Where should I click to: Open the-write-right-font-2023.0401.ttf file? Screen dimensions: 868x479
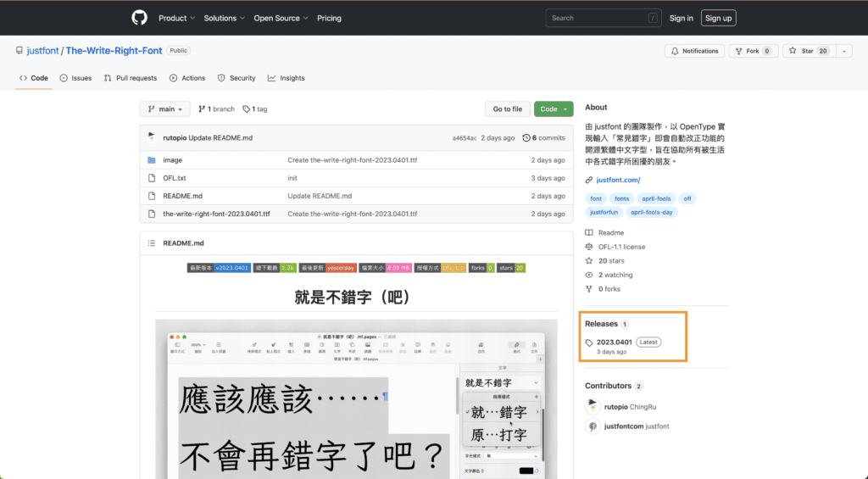coord(216,214)
